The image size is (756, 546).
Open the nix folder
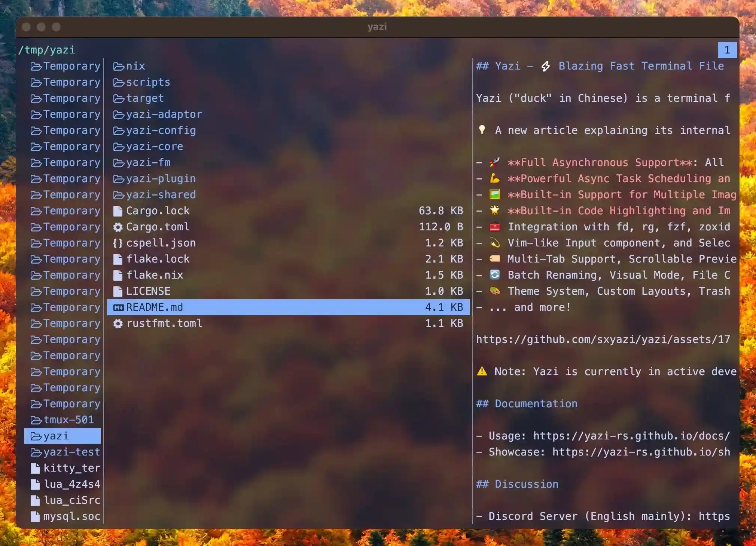click(x=135, y=66)
